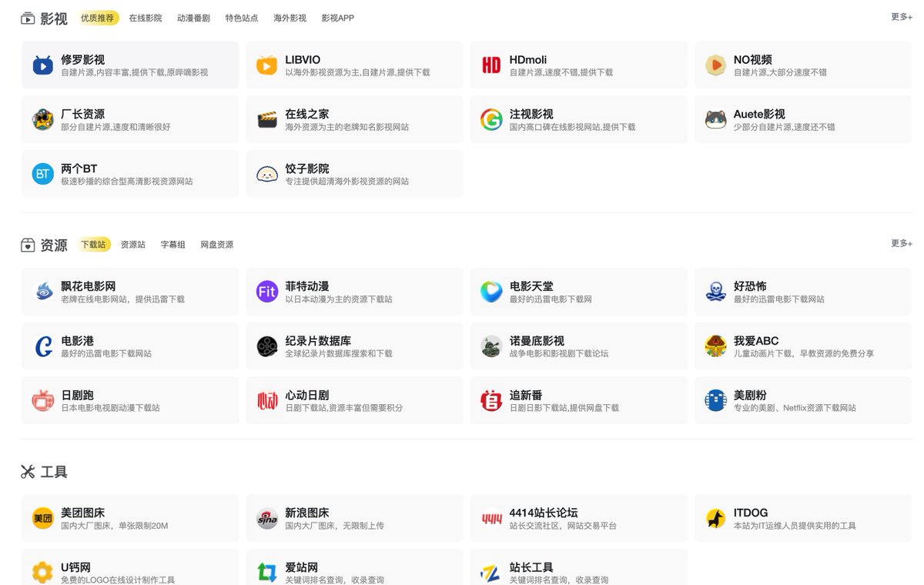Click 更多+ in the 影视 section
Screen dimensions: 924x585
coord(902,17)
